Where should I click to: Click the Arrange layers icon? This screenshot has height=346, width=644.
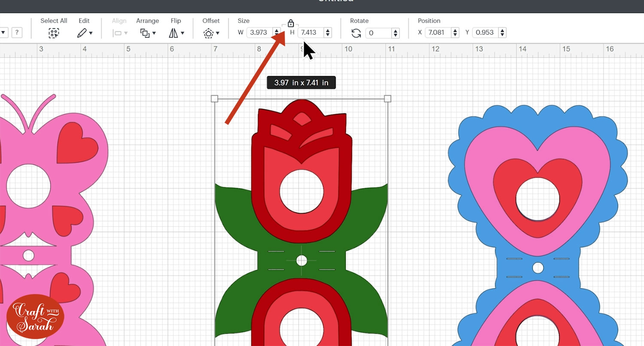pos(145,32)
